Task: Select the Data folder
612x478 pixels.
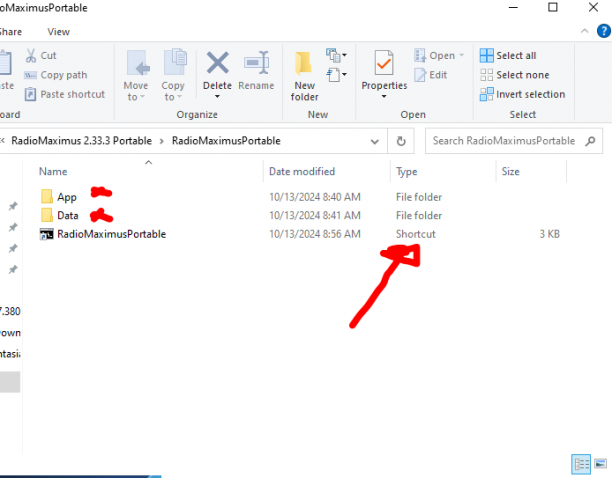Action: [x=68, y=215]
